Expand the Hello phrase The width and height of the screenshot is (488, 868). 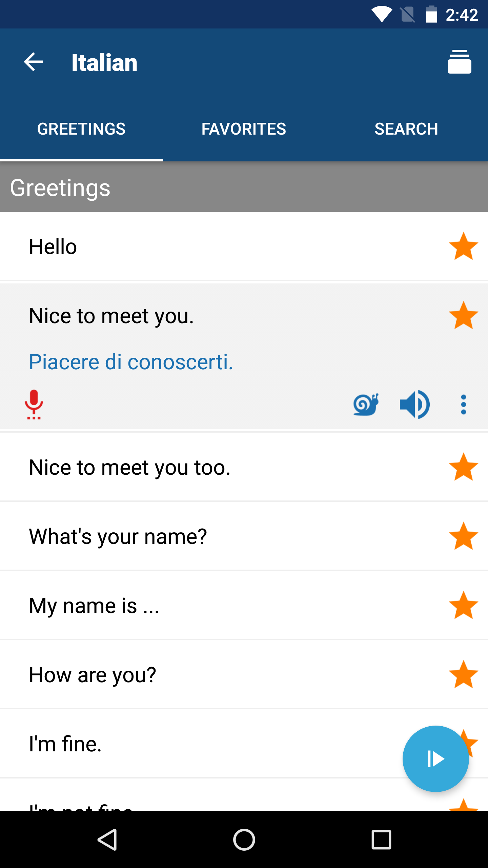[x=203, y=246]
